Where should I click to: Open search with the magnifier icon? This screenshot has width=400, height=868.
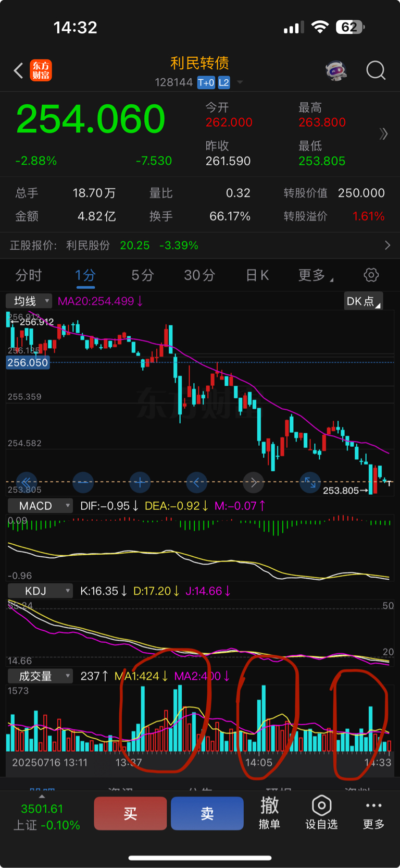point(376,70)
